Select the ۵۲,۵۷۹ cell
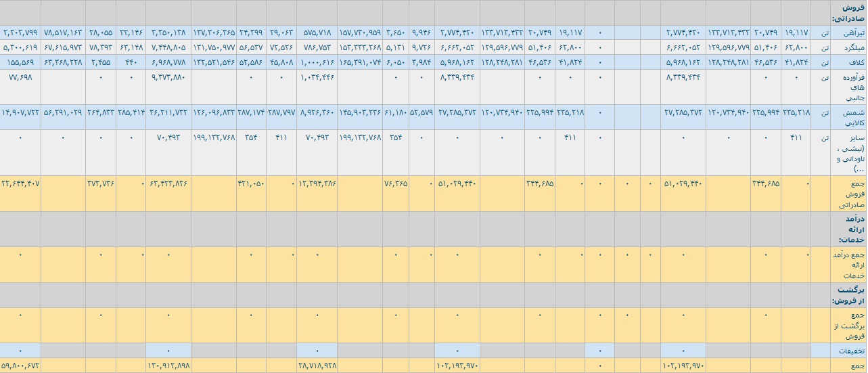This screenshot has width=868, height=373. 421,112
